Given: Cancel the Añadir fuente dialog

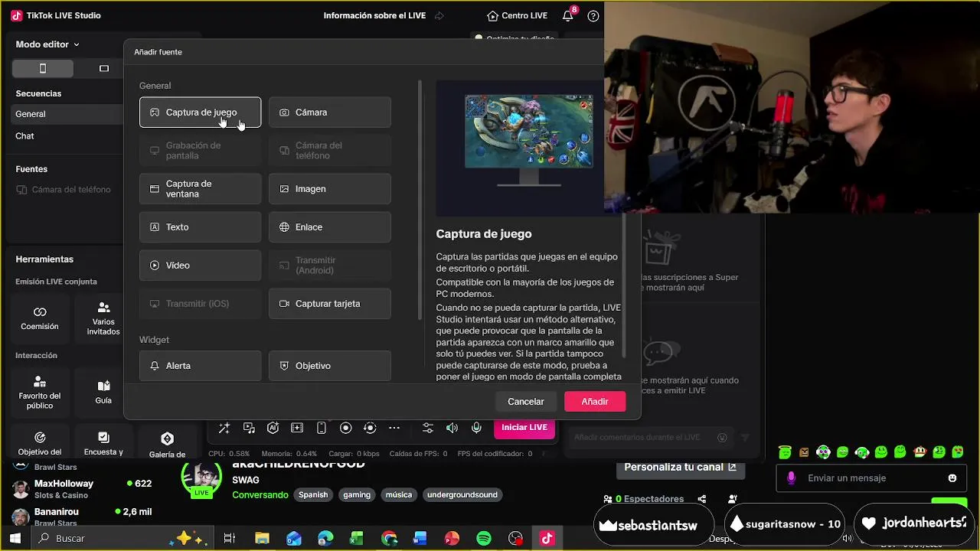Looking at the screenshot, I should point(526,402).
